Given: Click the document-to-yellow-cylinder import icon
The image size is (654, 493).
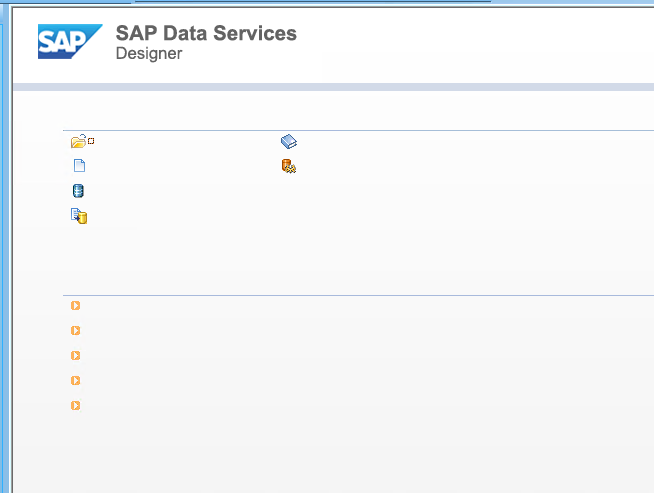Looking at the screenshot, I should point(79,216).
